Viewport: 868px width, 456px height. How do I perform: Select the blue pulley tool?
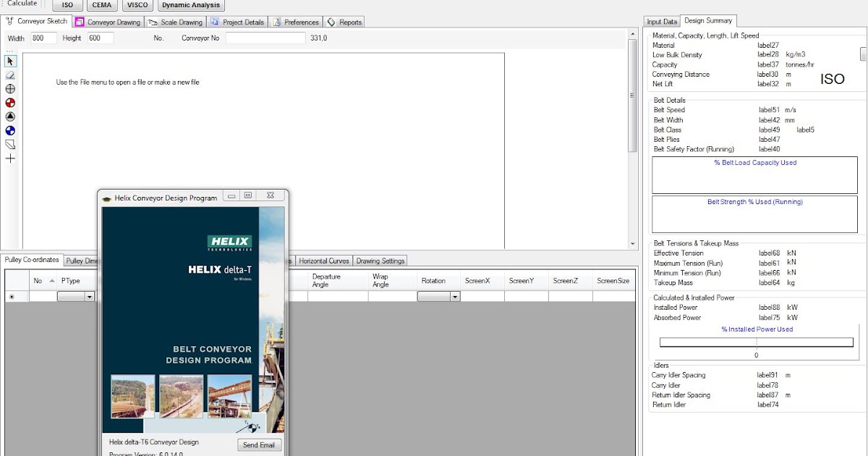point(10,130)
